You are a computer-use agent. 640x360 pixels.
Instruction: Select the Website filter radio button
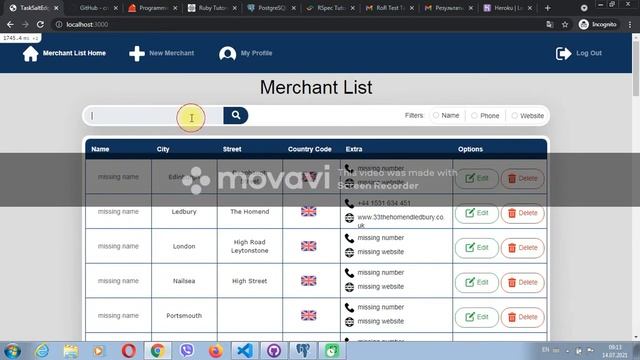[x=514, y=116]
